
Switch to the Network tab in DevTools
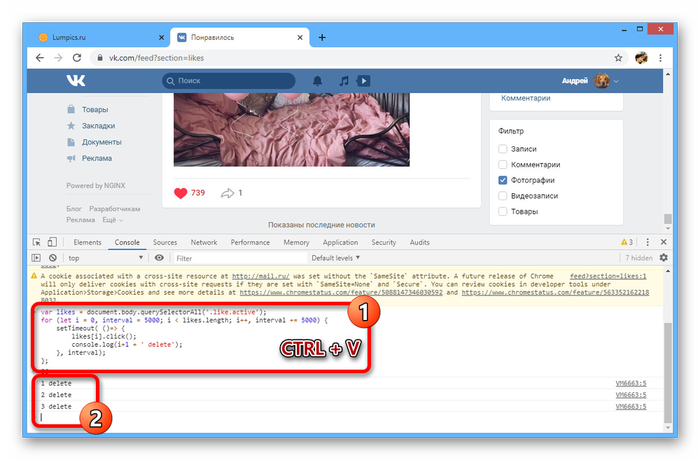(204, 242)
